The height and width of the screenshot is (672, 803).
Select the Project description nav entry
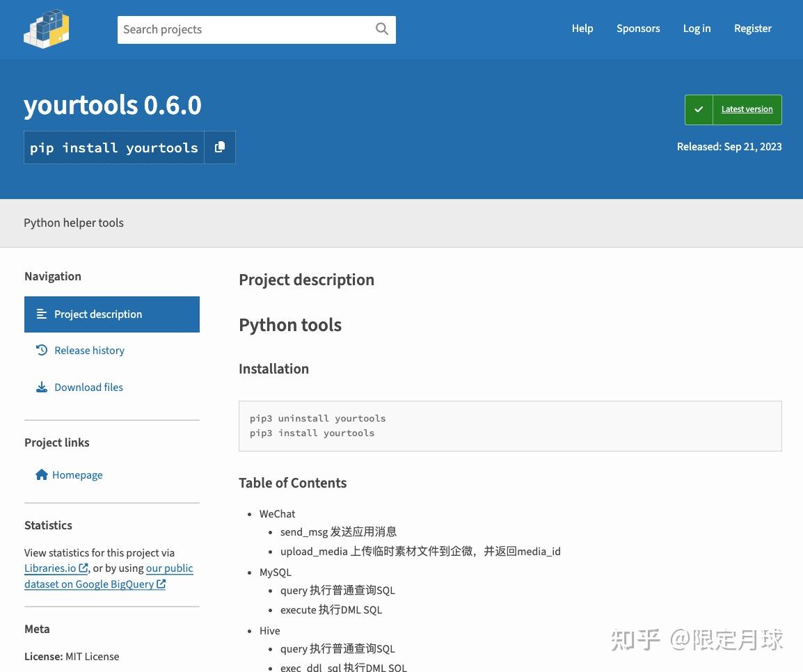pyautogui.click(x=98, y=314)
